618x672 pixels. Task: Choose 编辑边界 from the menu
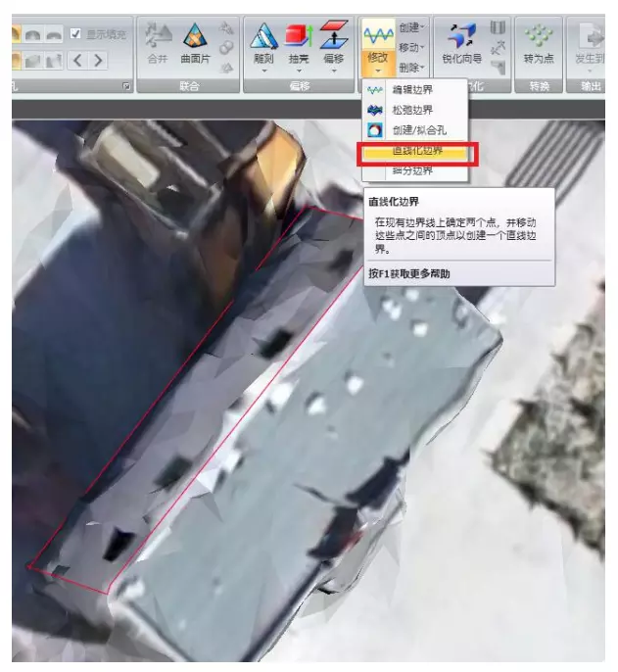pos(410,90)
